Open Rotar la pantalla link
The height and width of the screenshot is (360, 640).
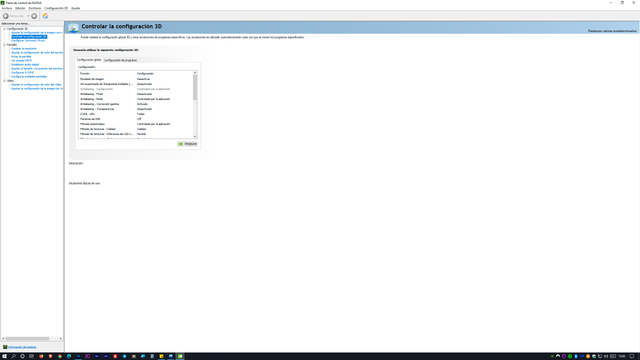(21, 57)
